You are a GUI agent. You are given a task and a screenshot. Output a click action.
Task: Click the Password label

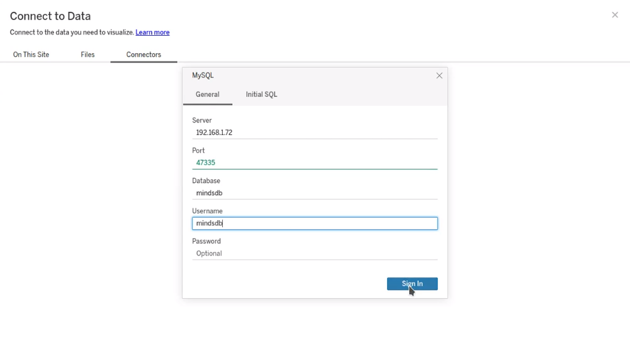(x=206, y=241)
